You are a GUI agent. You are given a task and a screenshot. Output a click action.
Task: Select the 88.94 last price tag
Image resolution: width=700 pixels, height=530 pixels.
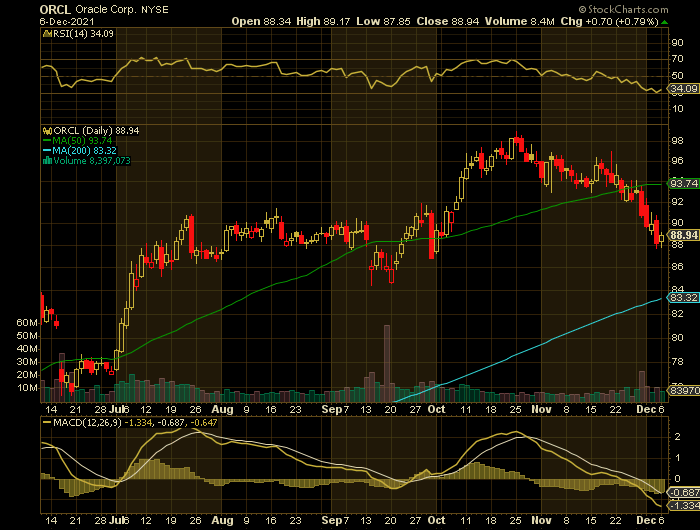682,234
